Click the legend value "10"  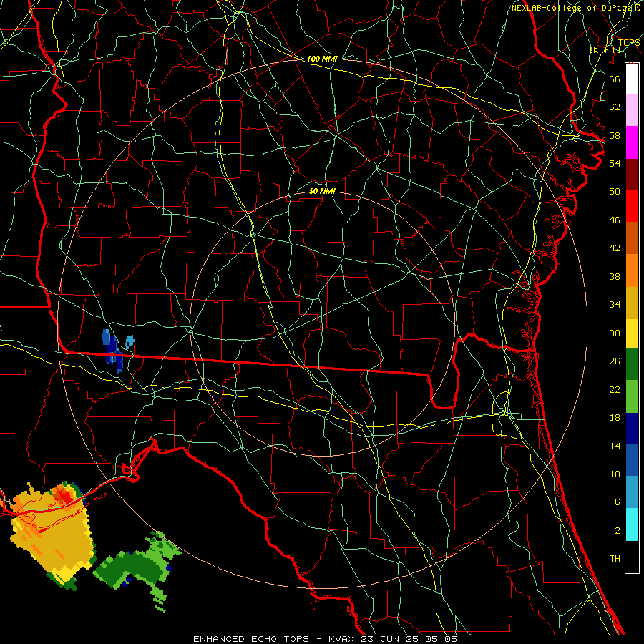pos(615,474)
